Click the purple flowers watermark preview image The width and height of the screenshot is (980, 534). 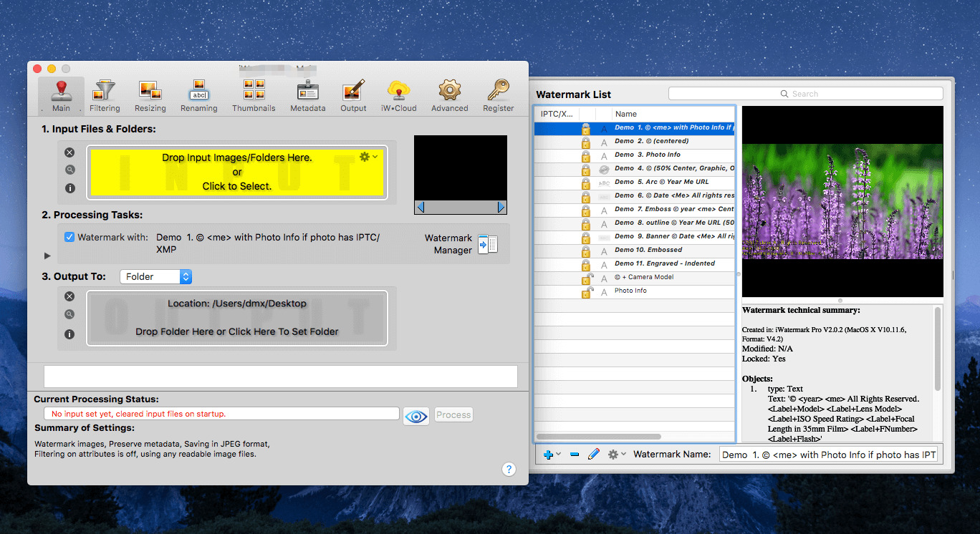coord(842,202)
